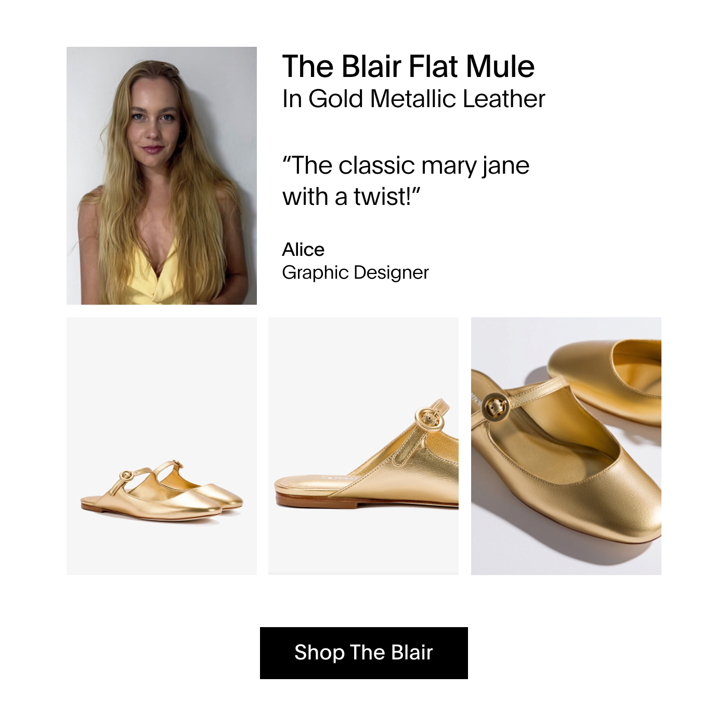Click the Shop The Blair button
The width and height of the screenshot is (728, 728).
tap(363, 653)
